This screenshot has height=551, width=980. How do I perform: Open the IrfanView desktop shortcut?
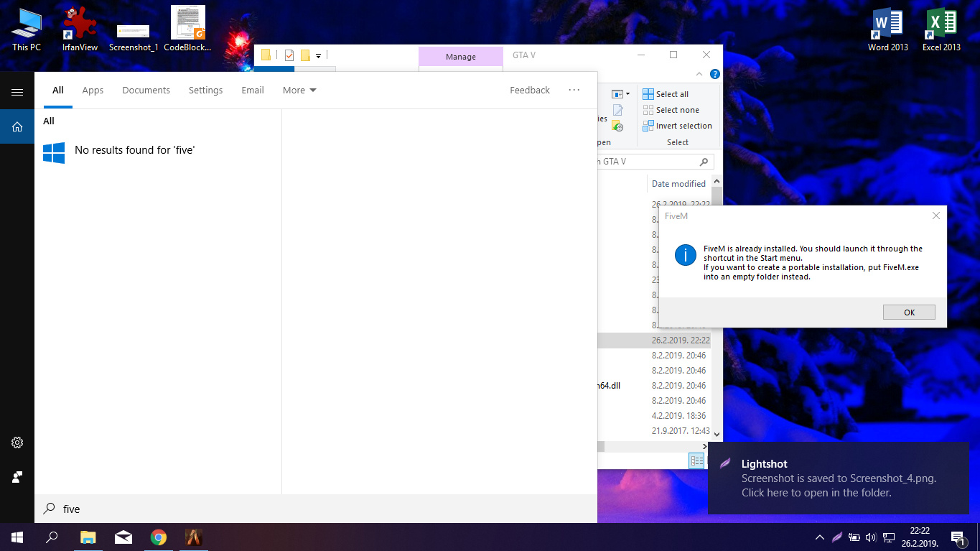tap(80, 29)
